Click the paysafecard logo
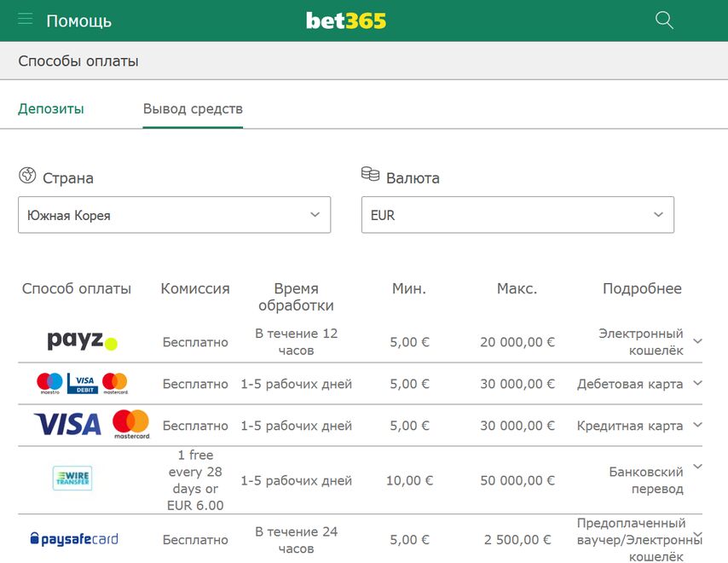Screen dimensions: 728x563 click(x=74, y=539)
